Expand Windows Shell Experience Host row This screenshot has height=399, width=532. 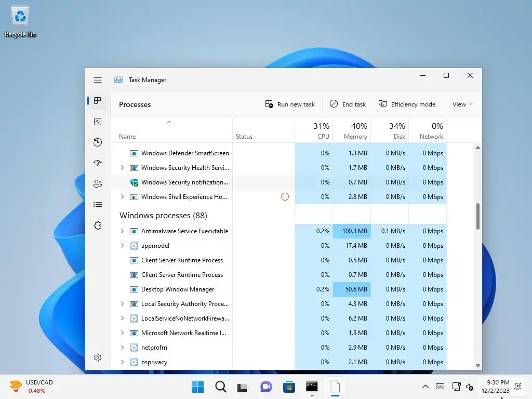tap(122, 197)
